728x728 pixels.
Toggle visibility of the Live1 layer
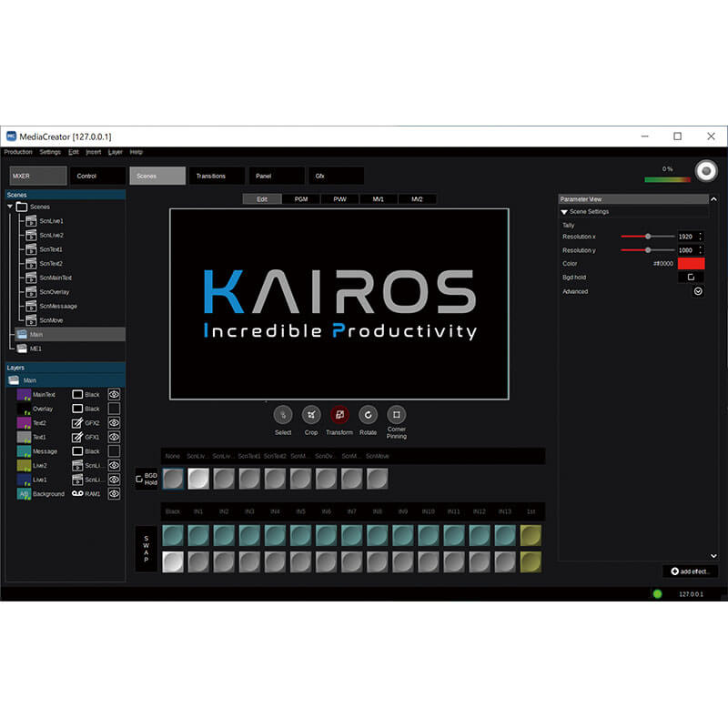[115, 480]
